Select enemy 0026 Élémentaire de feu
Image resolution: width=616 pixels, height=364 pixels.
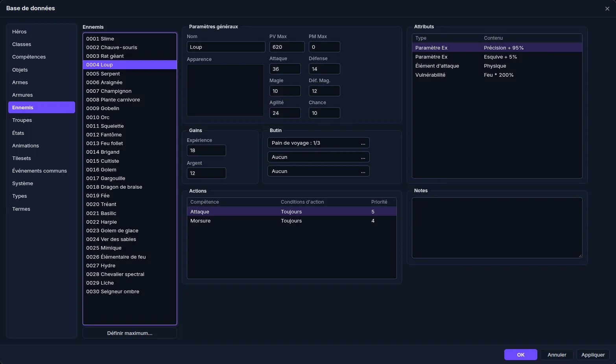tap(130, 257)
